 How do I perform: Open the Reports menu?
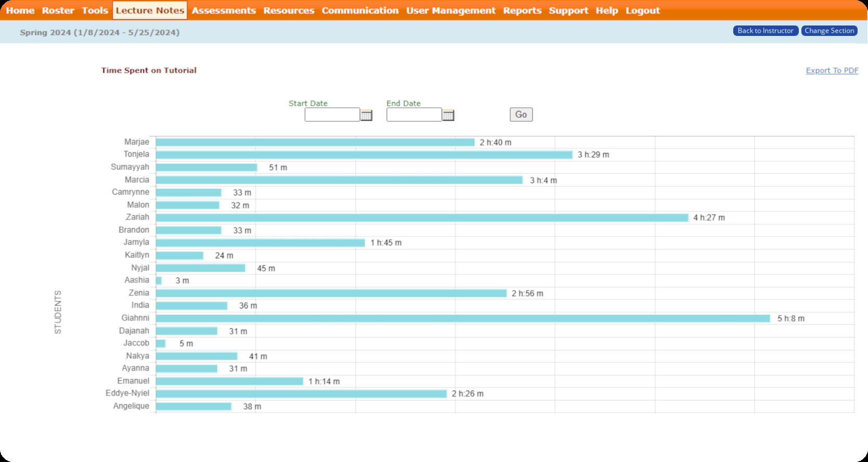click(522, 10)
